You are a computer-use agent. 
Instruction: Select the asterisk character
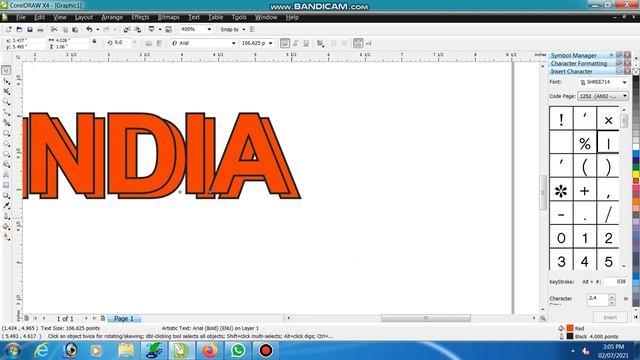[x=561, y=190]
